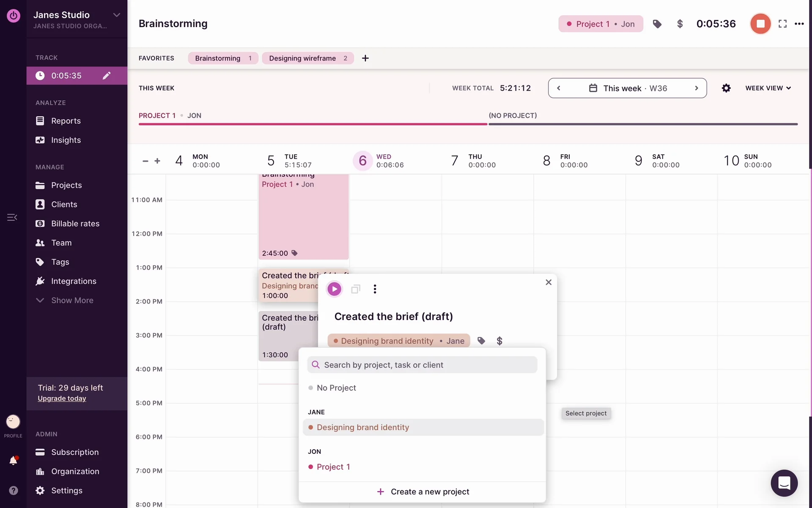Stop the running timer
This screenshot has height=508, width=812.
(760, 24)
